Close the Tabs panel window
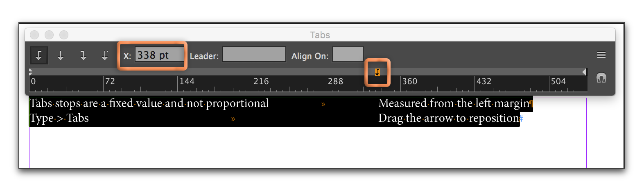644x190 pixels. click(35, 35)
